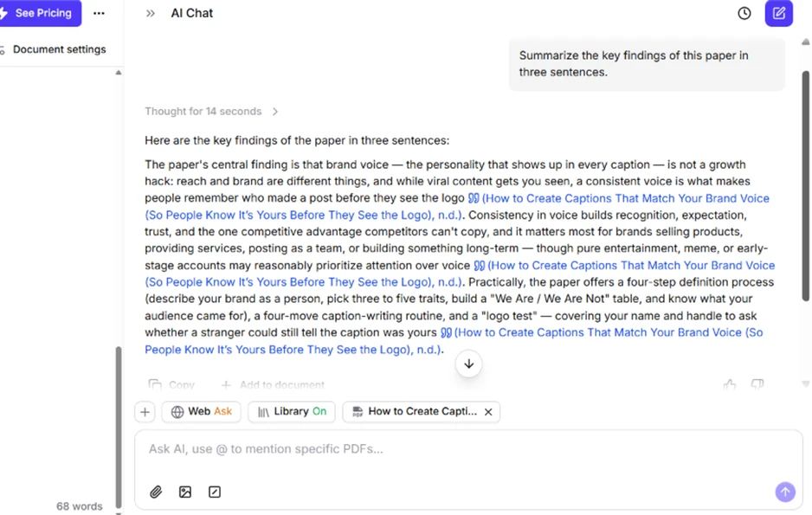Click the attach file paperclip icon
Screen dimensions: 812x515
pyautogui.click(x=156, y=492)
